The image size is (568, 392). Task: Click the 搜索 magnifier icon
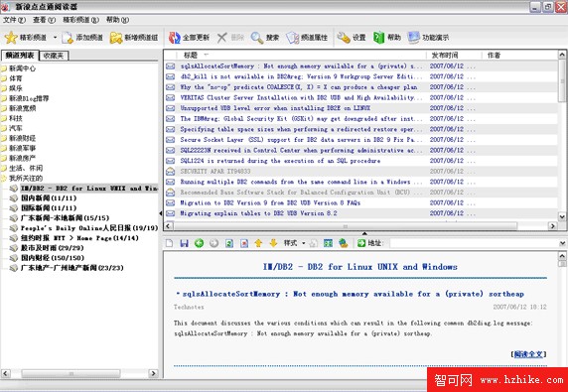click(257, 38)
